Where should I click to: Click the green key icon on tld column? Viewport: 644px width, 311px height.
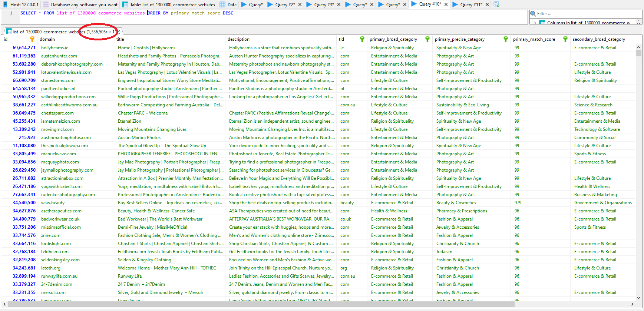point(362,39)
